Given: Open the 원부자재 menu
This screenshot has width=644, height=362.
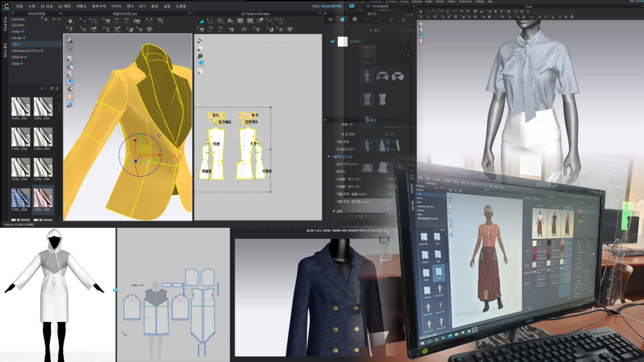Looking at the screenshot, I should click(x=99, y=6).
